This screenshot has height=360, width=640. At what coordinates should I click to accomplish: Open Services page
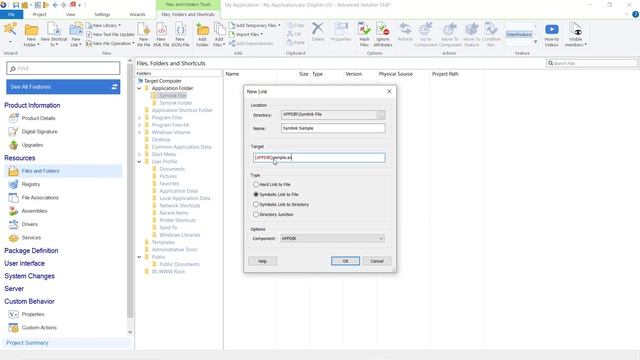click(x=31, y=238)
